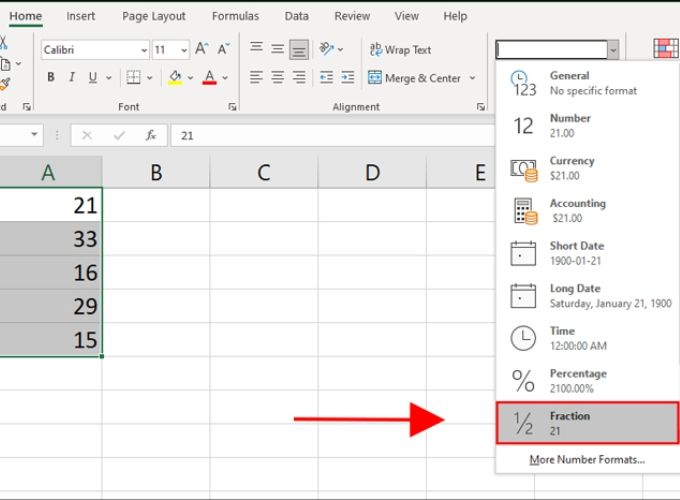Middle align cell contents
680x500 pixels.
pos(278,49)
